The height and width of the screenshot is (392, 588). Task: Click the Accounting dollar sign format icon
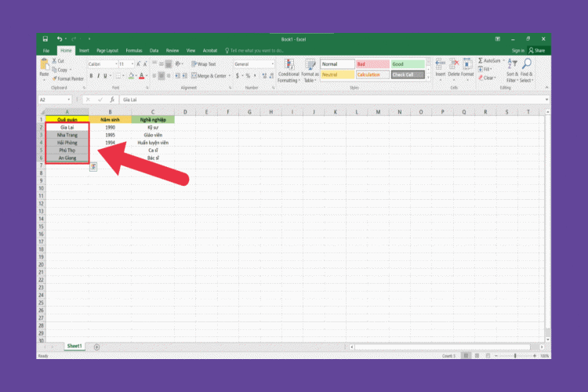click(x=238, y=76)
